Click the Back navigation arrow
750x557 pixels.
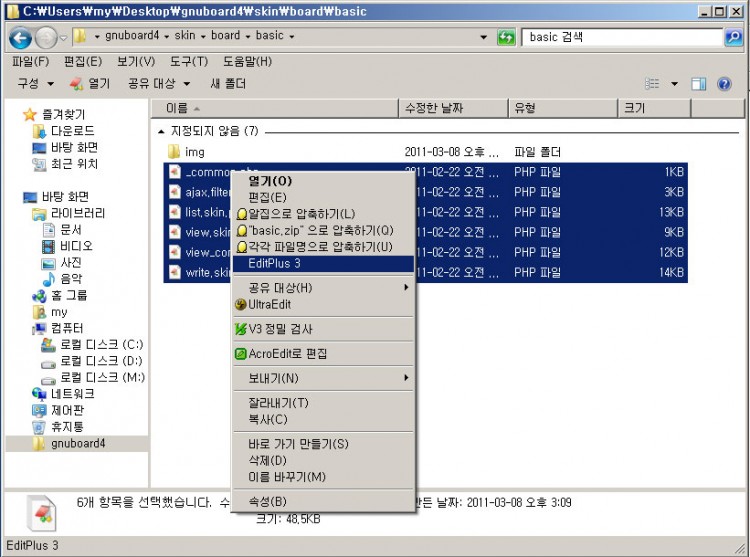pos(20,38)
